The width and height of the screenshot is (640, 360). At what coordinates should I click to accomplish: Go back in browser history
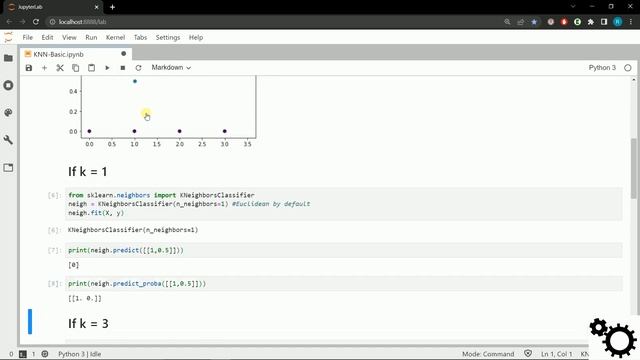pos(9,22)
